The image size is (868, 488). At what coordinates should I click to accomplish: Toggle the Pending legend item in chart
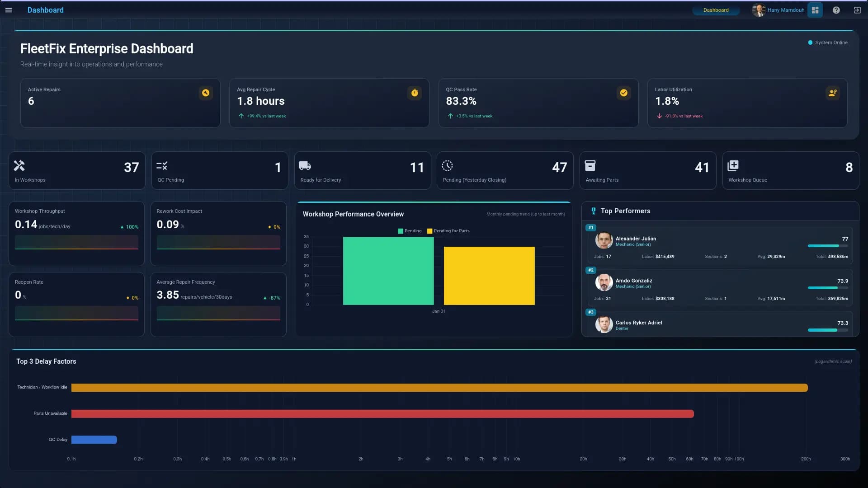coord(409,231)
